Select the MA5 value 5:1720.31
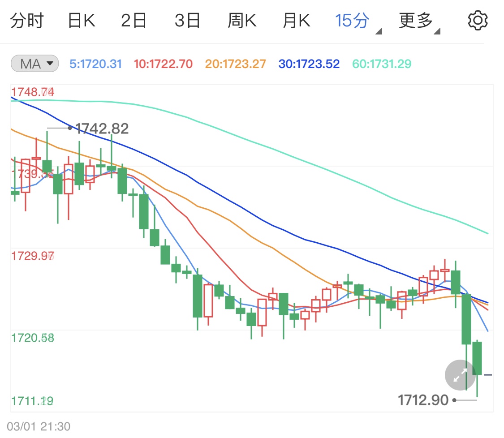 [x=96, y=64]
